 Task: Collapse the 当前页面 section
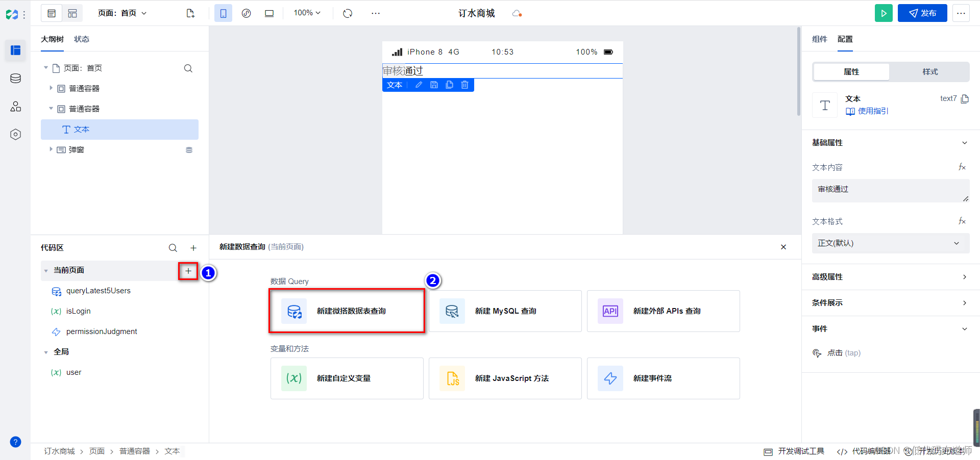pos(46,271)
